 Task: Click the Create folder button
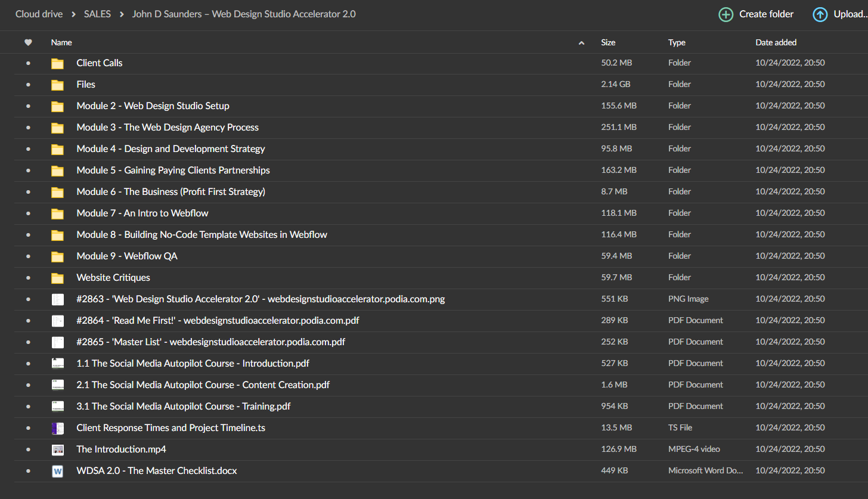(756, 14)
